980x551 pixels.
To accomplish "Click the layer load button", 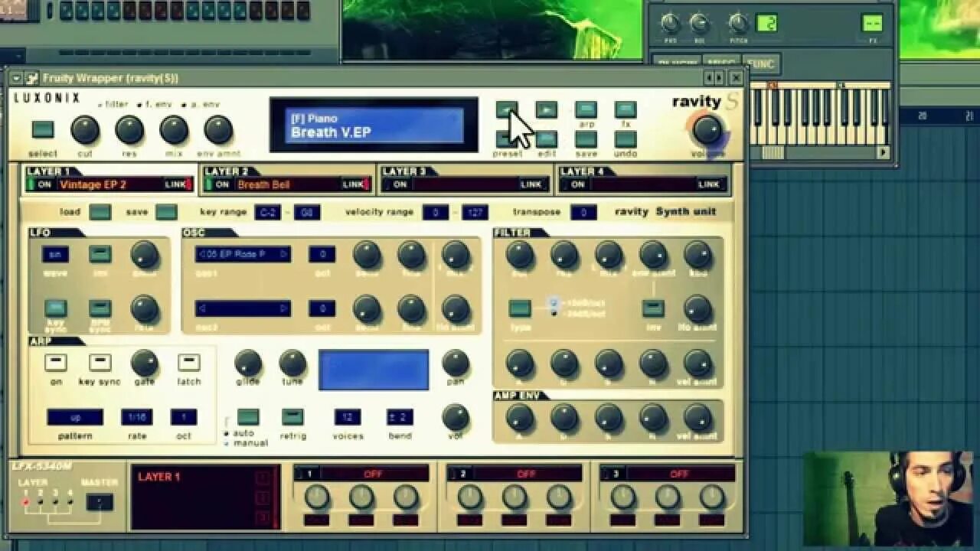I will [100, 212].
